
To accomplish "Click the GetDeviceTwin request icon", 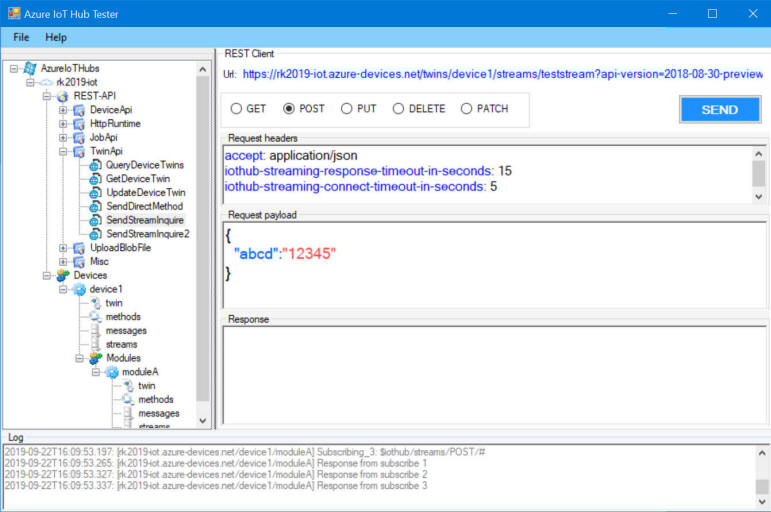I will coord(95,180).
